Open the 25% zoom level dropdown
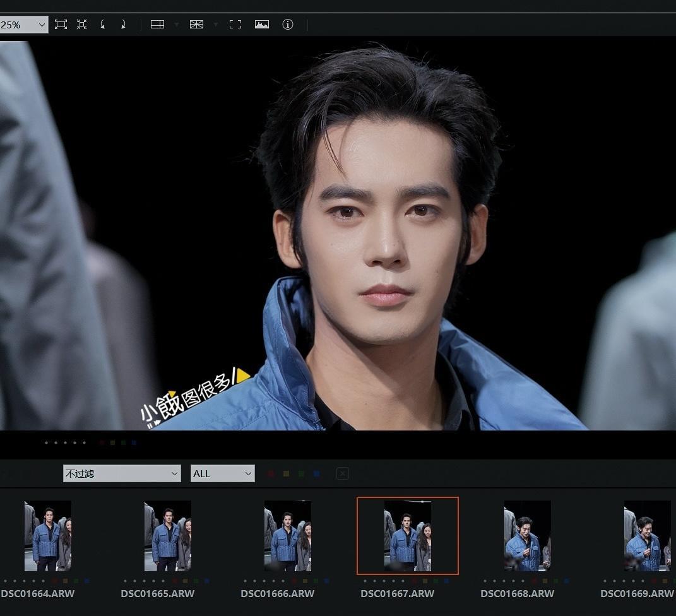Viewport: 676px width, 616px height. (x=24, y=25)
